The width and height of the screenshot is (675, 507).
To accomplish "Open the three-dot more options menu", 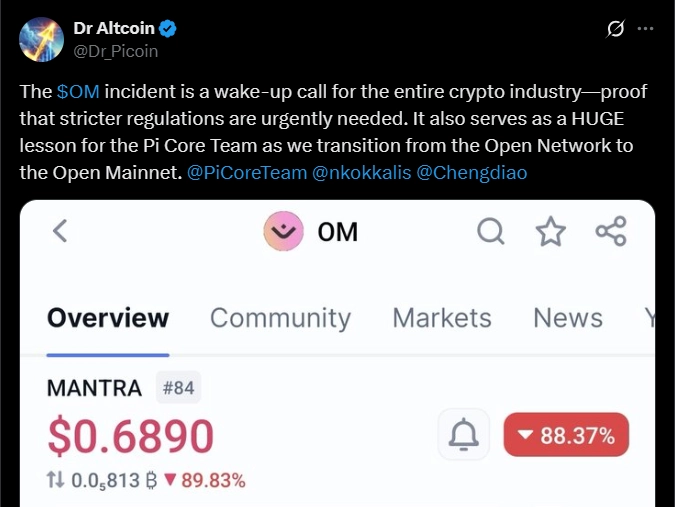I will click(x=645, y=29).
